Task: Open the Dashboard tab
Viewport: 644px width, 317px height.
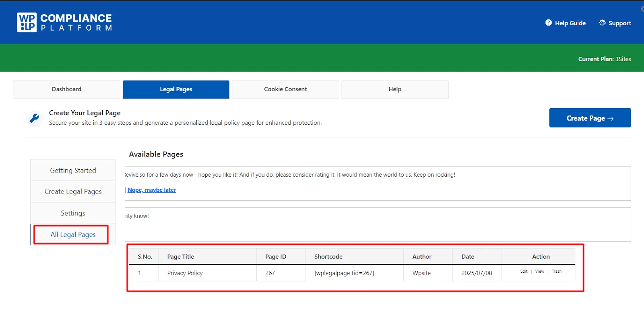Action: 66,89
